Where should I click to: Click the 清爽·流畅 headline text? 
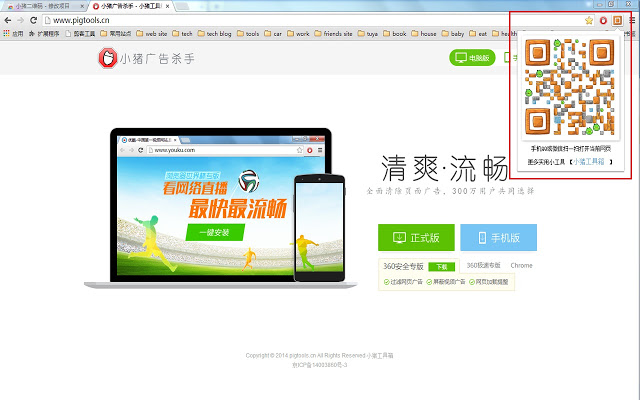445,168
